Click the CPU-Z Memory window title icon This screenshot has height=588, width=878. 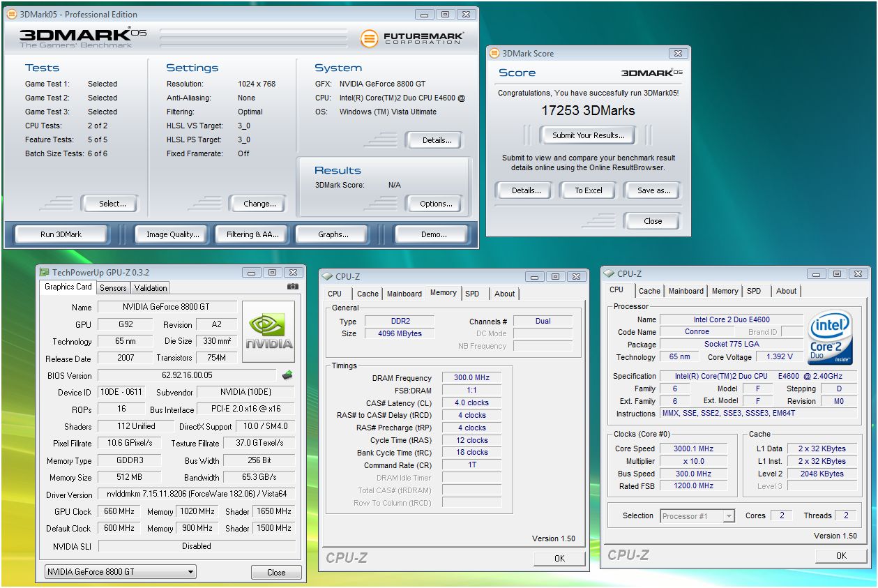(x=328, y=276)
